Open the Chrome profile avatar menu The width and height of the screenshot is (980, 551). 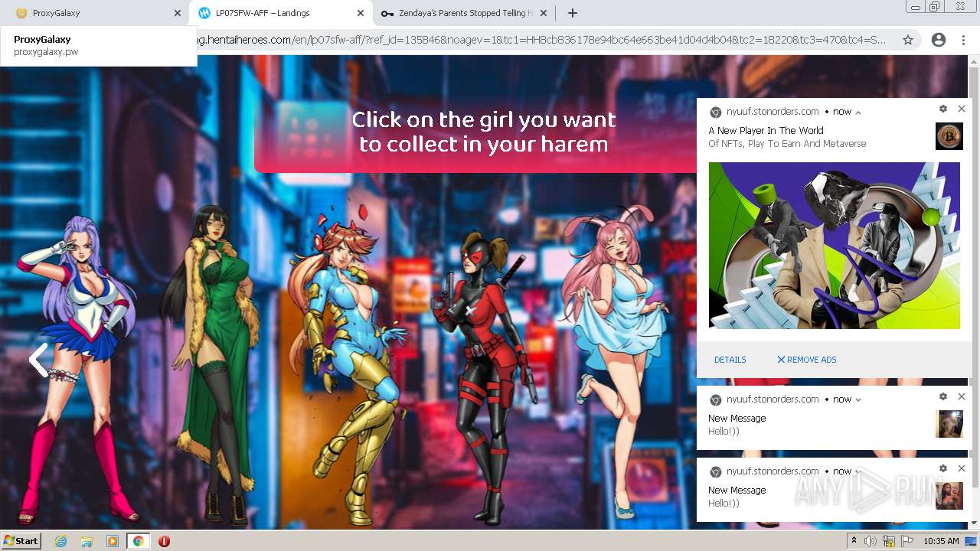939,40
